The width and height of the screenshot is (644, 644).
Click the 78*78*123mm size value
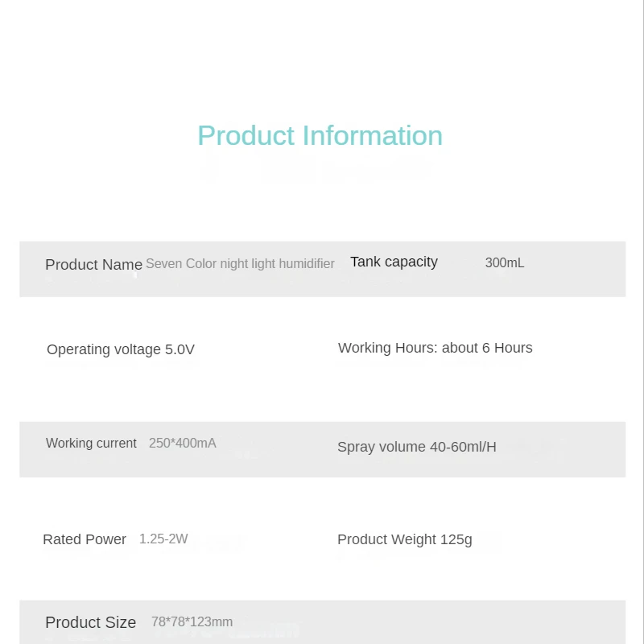click(x=192, y=621)
